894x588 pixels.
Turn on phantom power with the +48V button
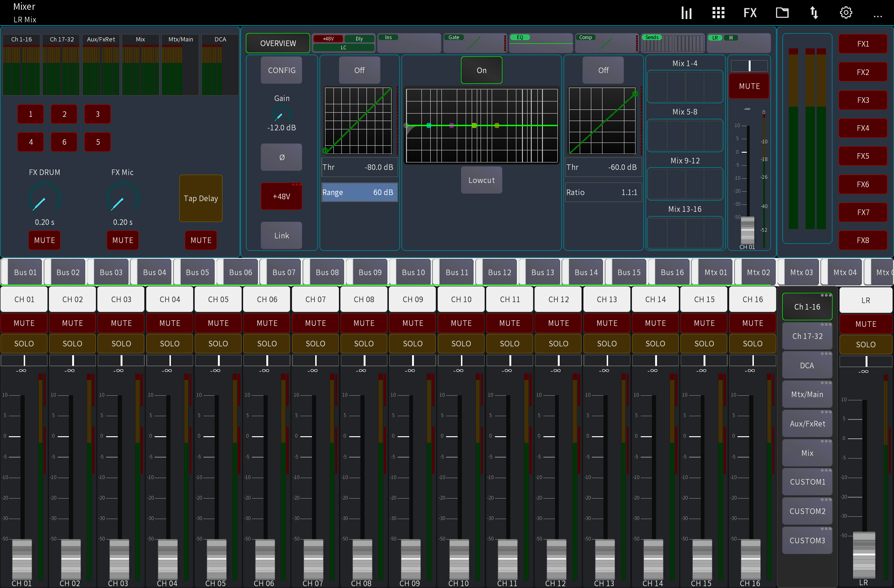coord(281,196)
